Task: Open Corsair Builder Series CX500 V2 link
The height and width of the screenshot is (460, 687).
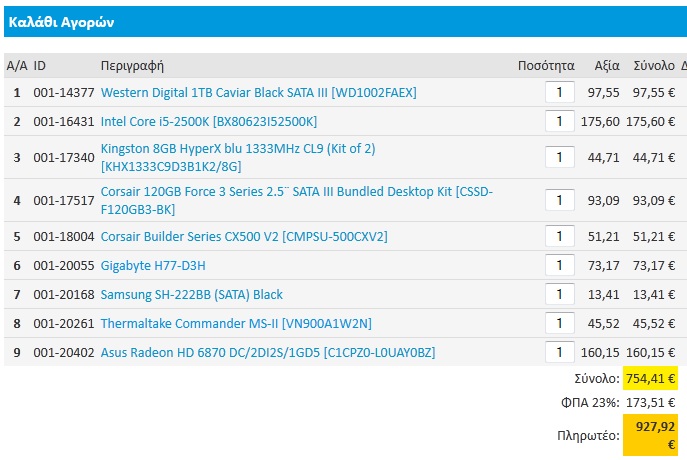Action: pyautogui.click(x=244, y=237)
